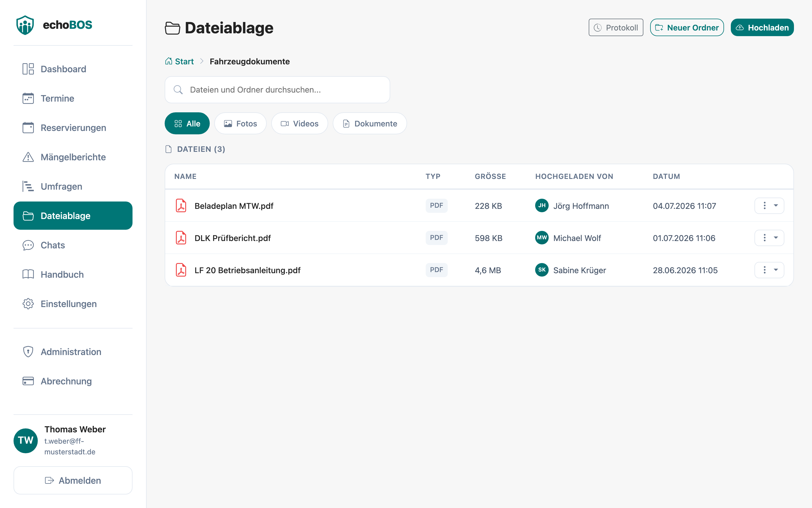Create a new folder with Neuer Ordner
The image size is (812, 508).
coord(687,27)
